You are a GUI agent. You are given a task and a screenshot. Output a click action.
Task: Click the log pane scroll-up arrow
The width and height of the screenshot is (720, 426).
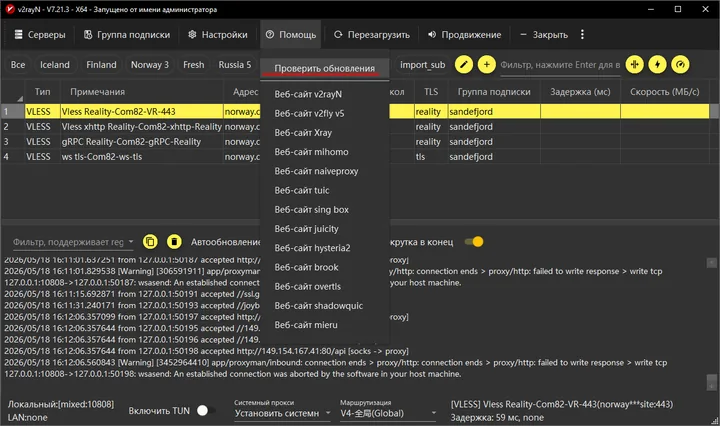click(712, 263)
